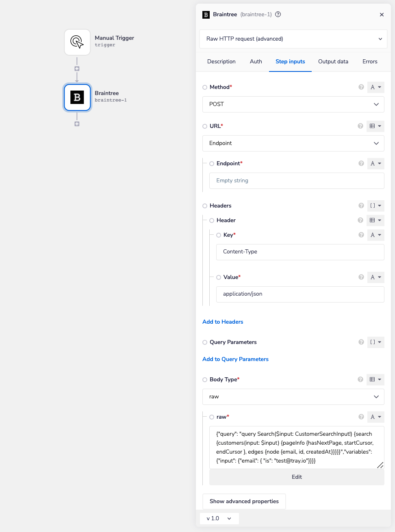Click Show advanced properties button
The width and height of the screenshot is (395, 532).
tap(244, 501)
